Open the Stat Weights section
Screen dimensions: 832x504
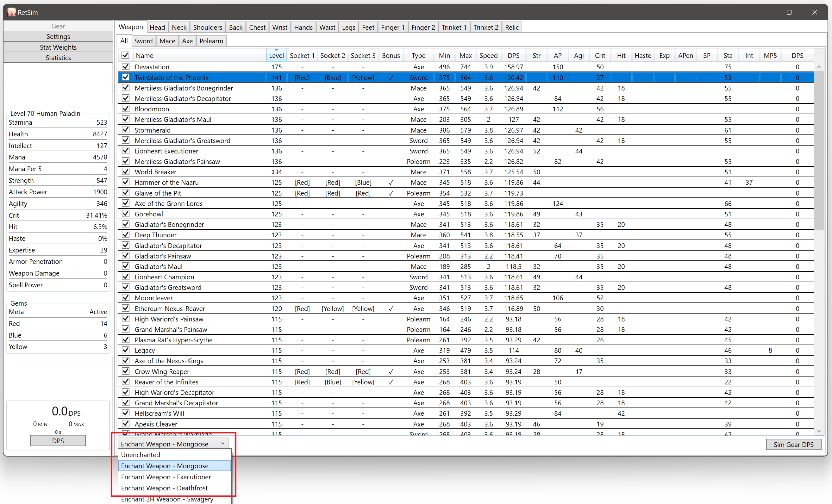point(58,47)
